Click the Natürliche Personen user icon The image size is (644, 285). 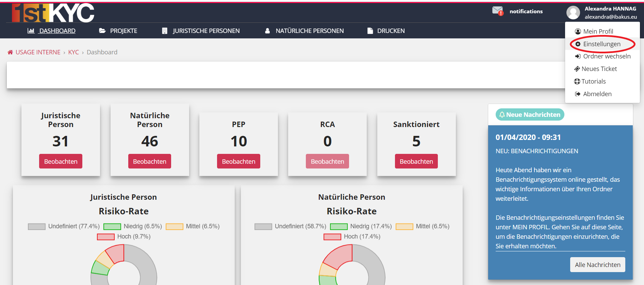(267, 31)
